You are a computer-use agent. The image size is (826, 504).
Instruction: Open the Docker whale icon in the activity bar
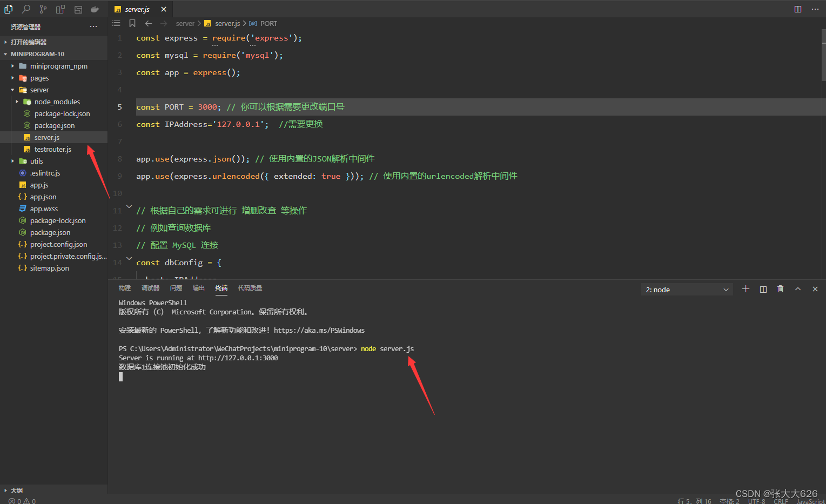95,9
